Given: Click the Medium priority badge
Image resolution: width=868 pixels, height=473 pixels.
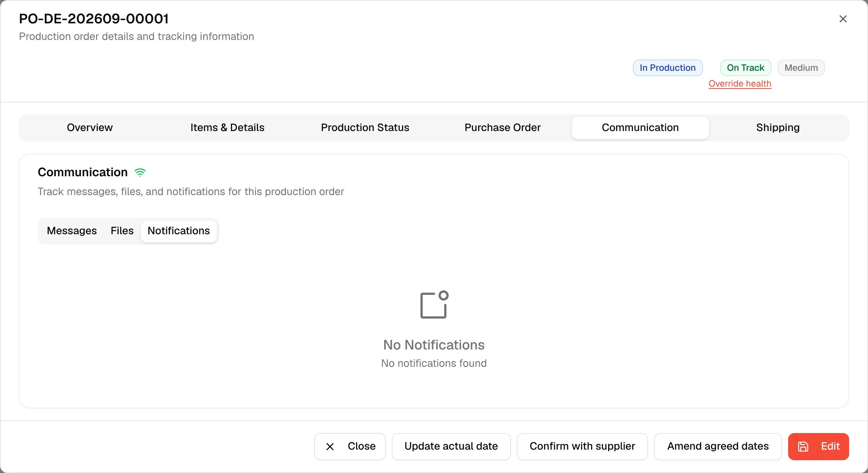Looking at the screenshot, I should [x=801, y=68].
